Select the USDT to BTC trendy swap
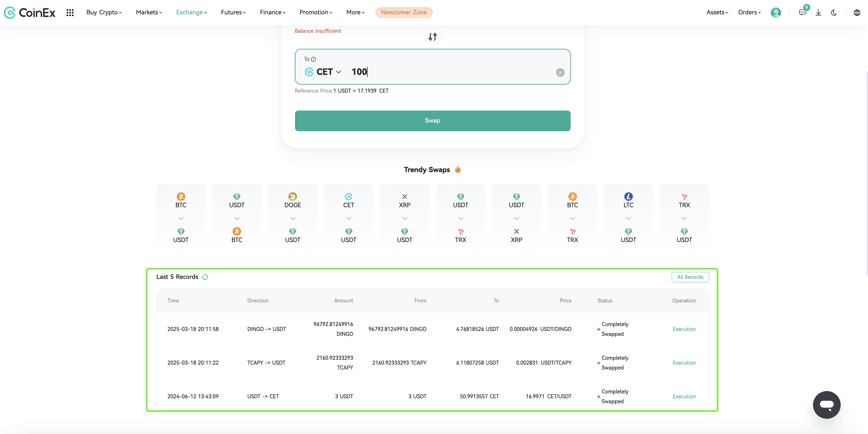The height and width of the screenshot is (434, 868). (x=237, y=218)
